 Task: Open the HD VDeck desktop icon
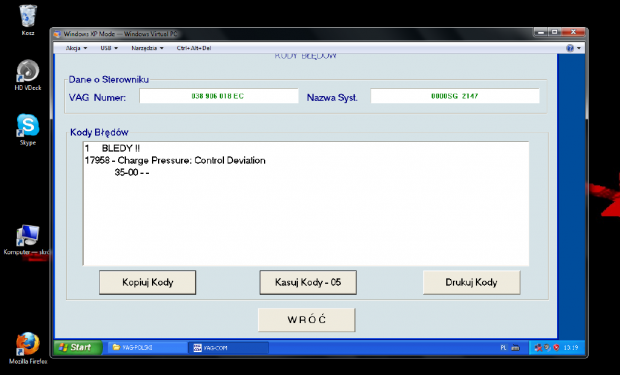[x=28, y=75]
